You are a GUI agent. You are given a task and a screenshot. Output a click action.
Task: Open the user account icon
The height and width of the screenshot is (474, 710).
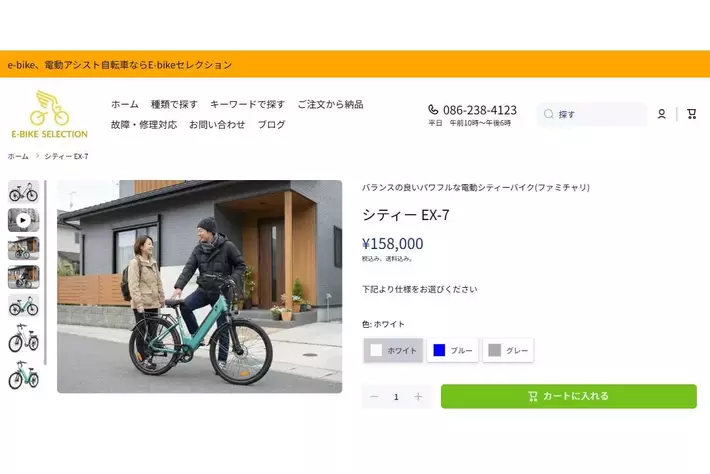point(662,114)
